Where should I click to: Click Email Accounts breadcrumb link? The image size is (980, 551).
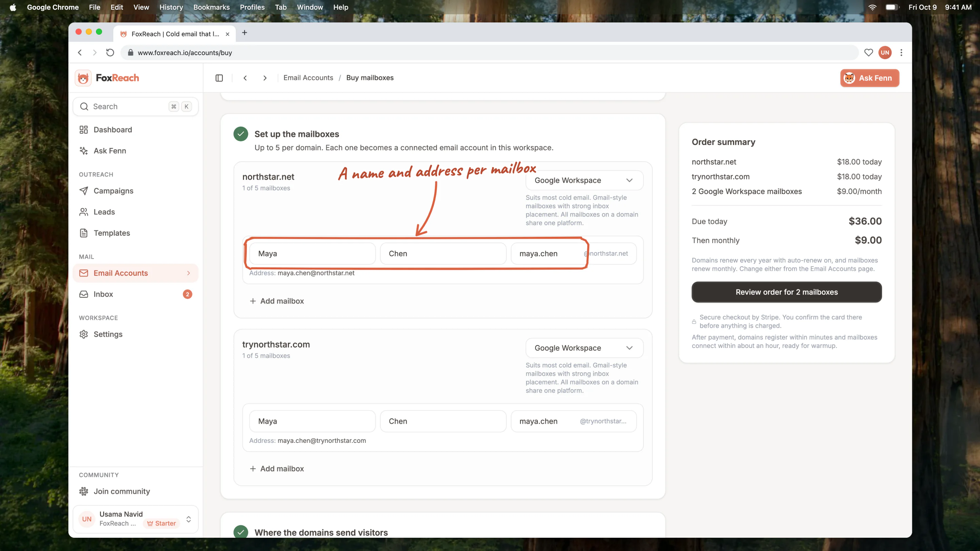click(x=308, y=78)
